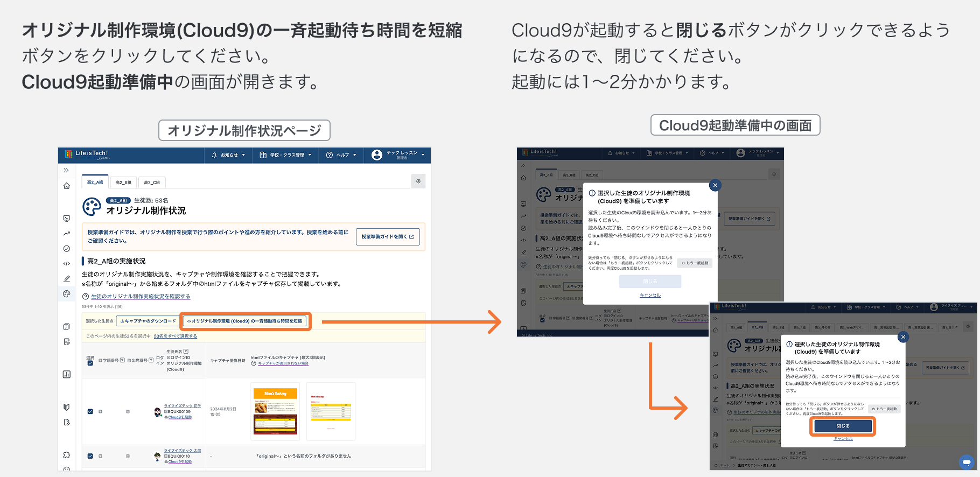
Task: Open 生徒のオリジナル制作実施状況を確認する link
Action: coord(141,297)
